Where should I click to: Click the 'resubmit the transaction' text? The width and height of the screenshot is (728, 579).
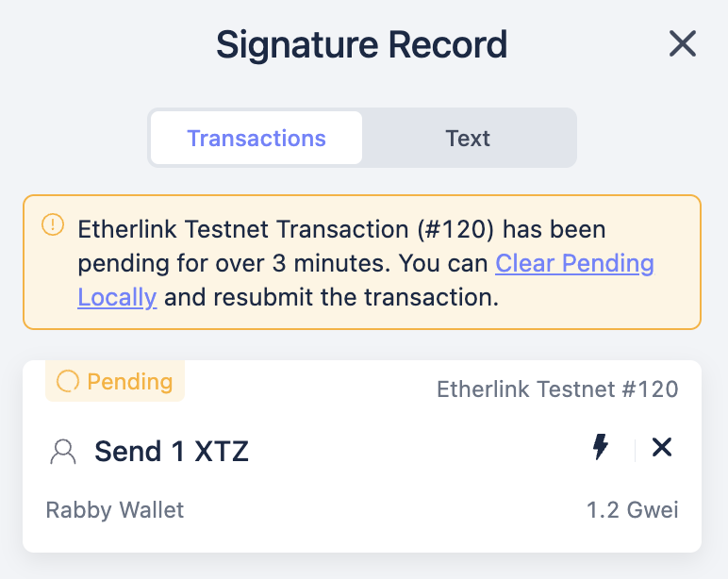coord(356,298)
